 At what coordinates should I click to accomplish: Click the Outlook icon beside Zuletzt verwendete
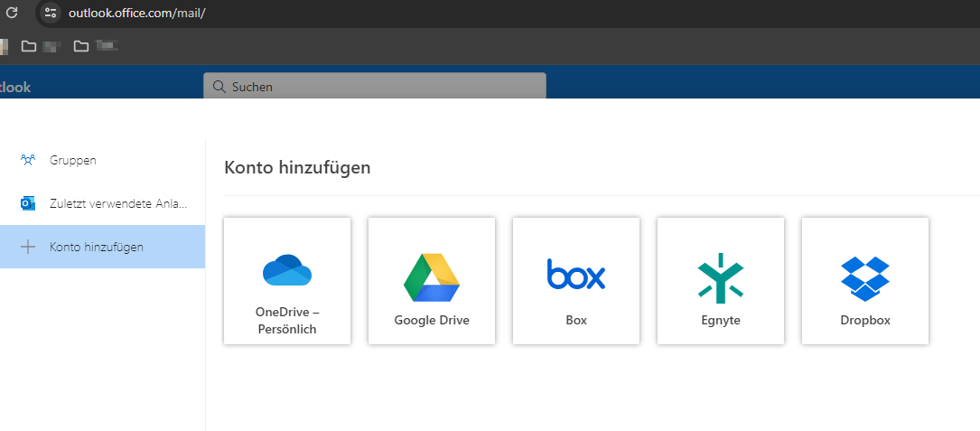point(28,203)
